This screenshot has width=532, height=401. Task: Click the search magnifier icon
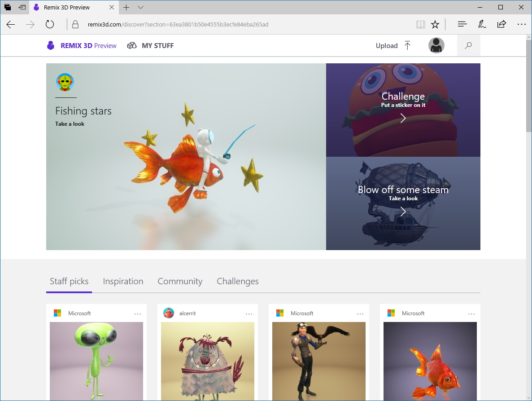pyautogui.click(x=468, y=45)
